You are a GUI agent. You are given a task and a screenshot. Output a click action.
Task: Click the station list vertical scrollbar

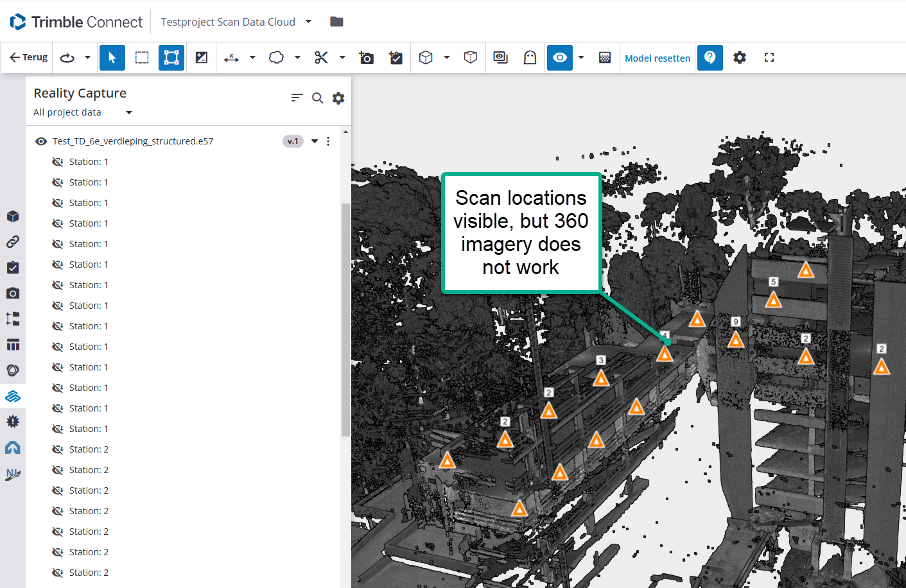pos(345,319)
